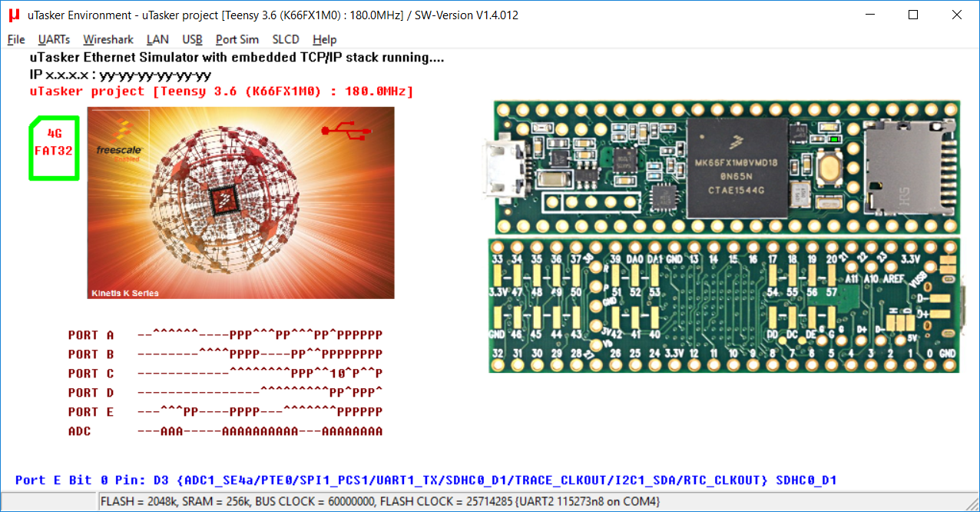The image size is (980, 512).
Task: Open the Port Sim menu
Action: (237, 39)
